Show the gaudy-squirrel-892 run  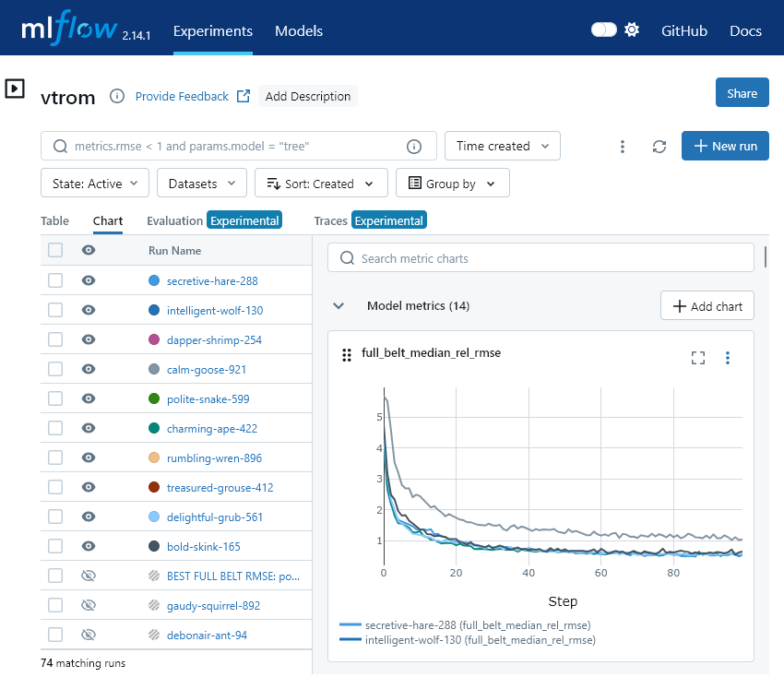point(89,605)
